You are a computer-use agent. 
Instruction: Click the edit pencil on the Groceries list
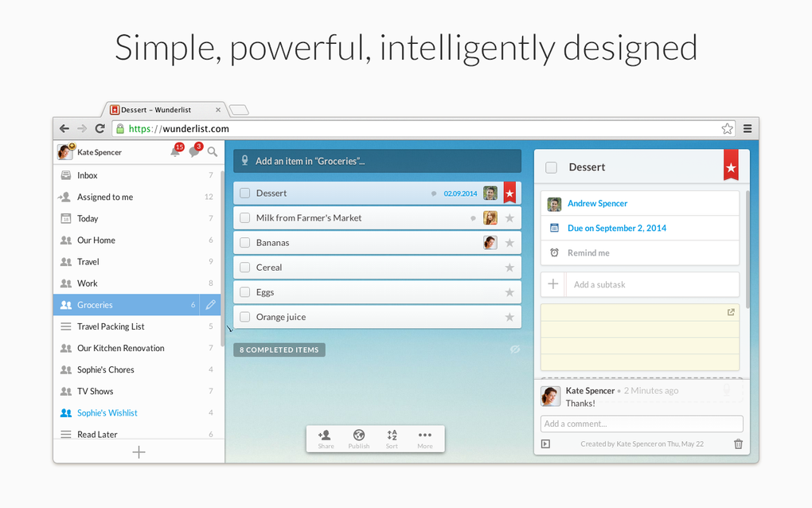(210, 304)
